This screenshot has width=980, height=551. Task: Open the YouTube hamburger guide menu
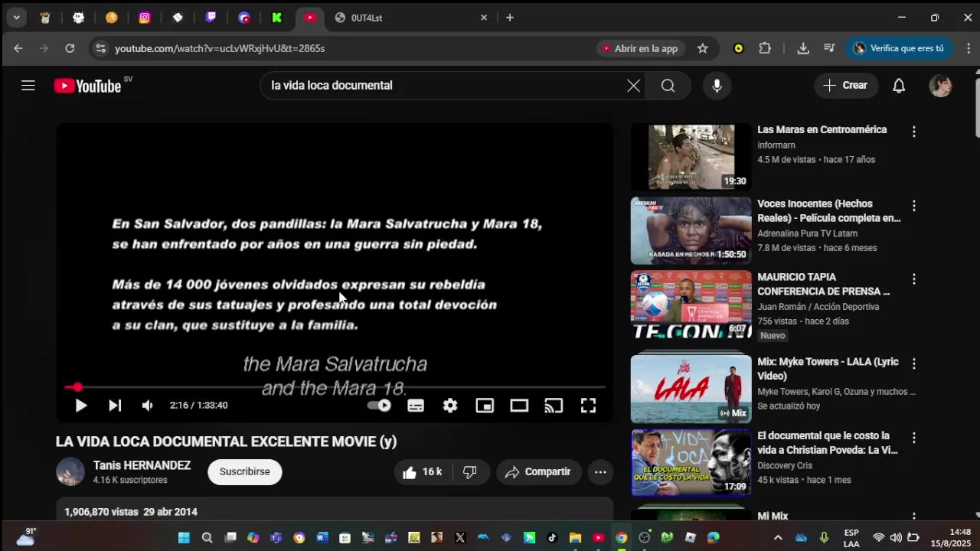point(28,86)
